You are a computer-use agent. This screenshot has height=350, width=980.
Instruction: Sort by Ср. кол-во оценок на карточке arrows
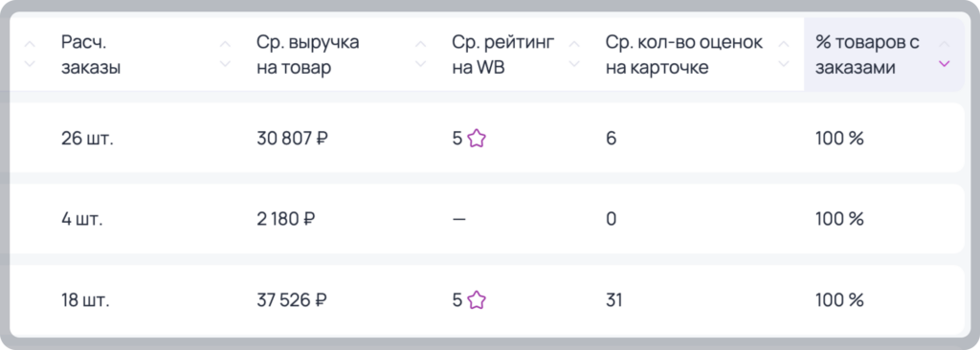[783, 55]
